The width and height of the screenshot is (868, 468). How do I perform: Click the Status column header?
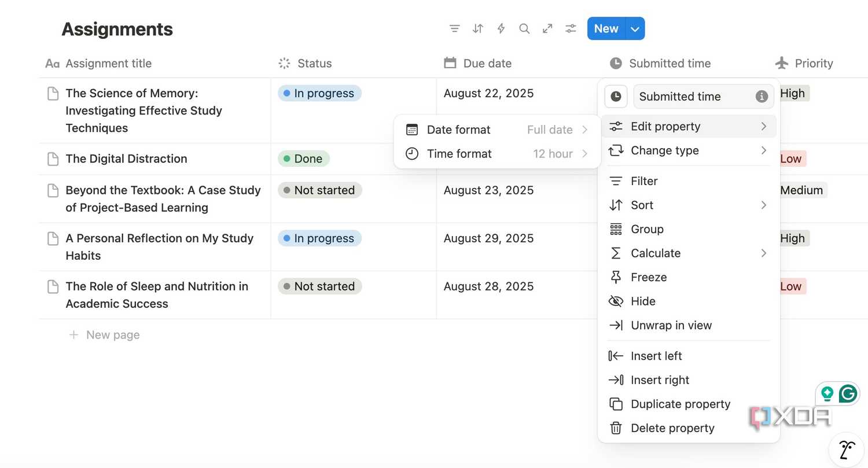point(305,64)
